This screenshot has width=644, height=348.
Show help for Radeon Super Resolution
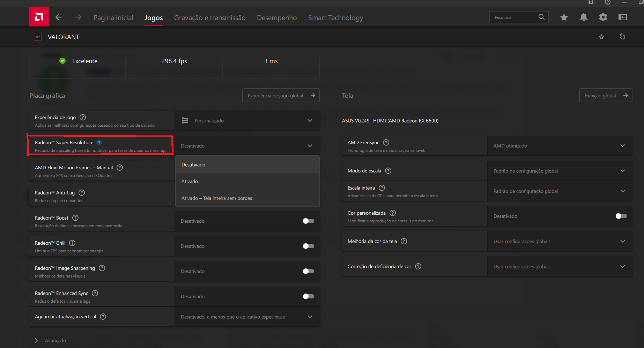click(99, 142)
